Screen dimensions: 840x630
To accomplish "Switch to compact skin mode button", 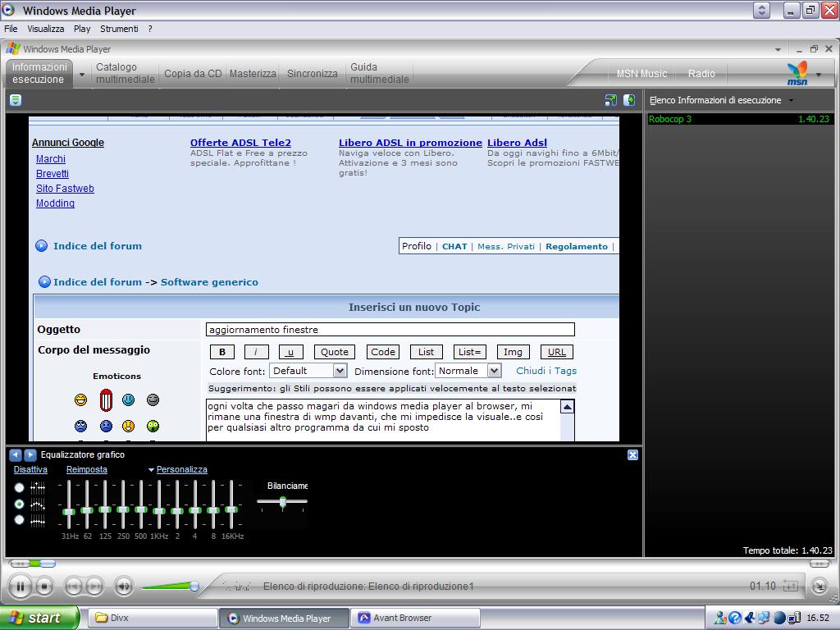I will pyautogui.click(x=819, y=587).
